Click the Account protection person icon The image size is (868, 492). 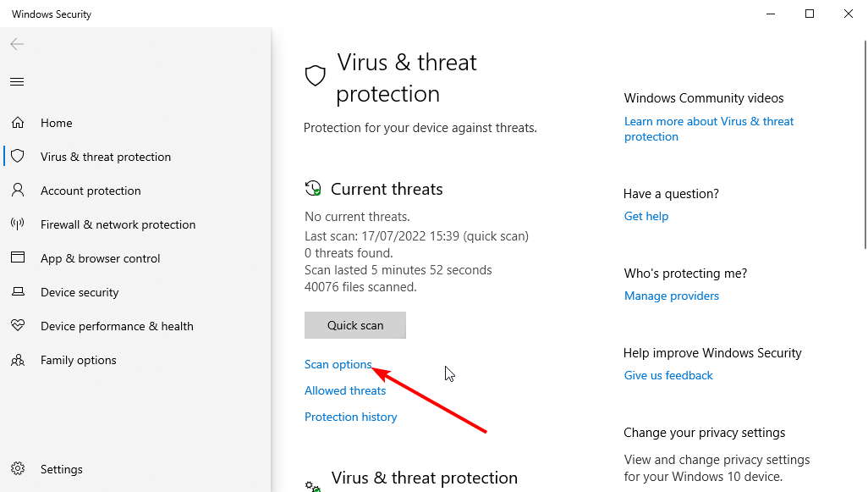[x=18, y=190]
